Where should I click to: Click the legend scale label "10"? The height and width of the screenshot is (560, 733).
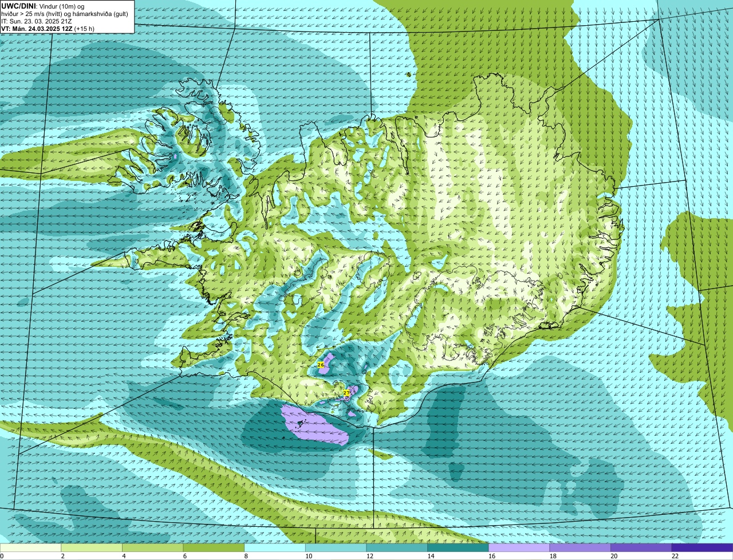[309, 556]
